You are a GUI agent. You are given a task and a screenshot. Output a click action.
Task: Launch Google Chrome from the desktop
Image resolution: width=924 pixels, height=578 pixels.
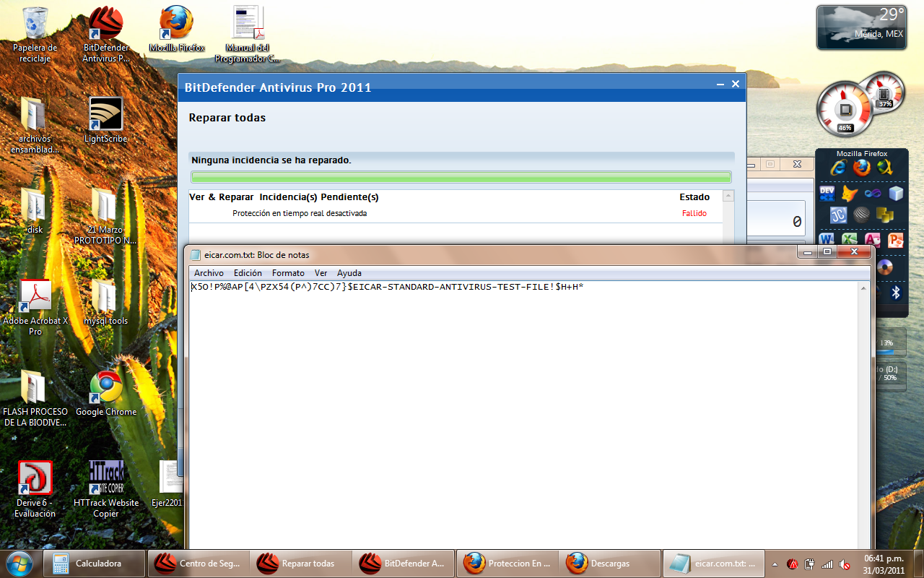pyautogui.click(x=105, y=393)
